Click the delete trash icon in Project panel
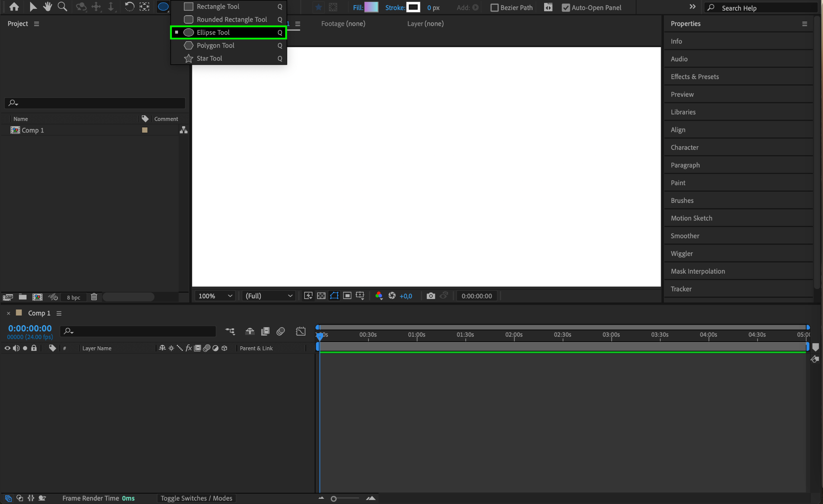Screen dimensions: 823x504 94,297
